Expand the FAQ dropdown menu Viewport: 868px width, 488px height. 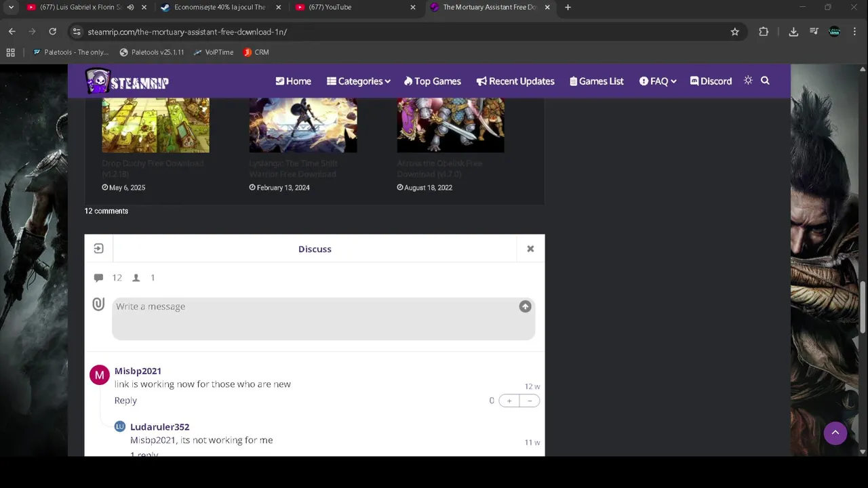pyautogui.click(x=658, y=81)
